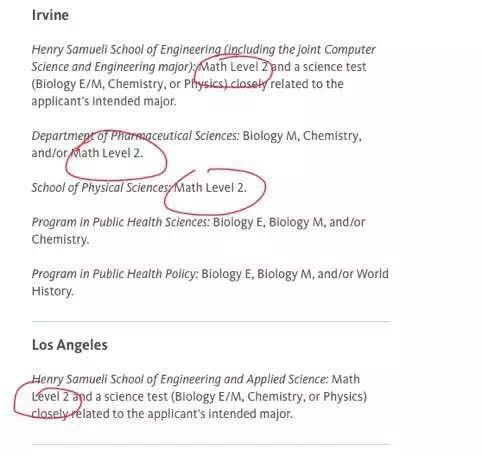
Task: Click circled Math Level 2 in first paragraph
Action: point(233,67)
